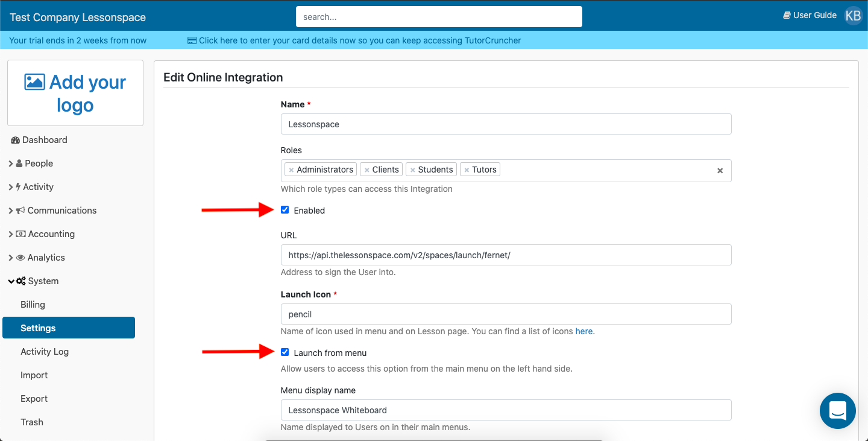The width and height of the screenshot is (868, 441).
Task: Open the User Guide link
Action: click(x=810, y=15)
